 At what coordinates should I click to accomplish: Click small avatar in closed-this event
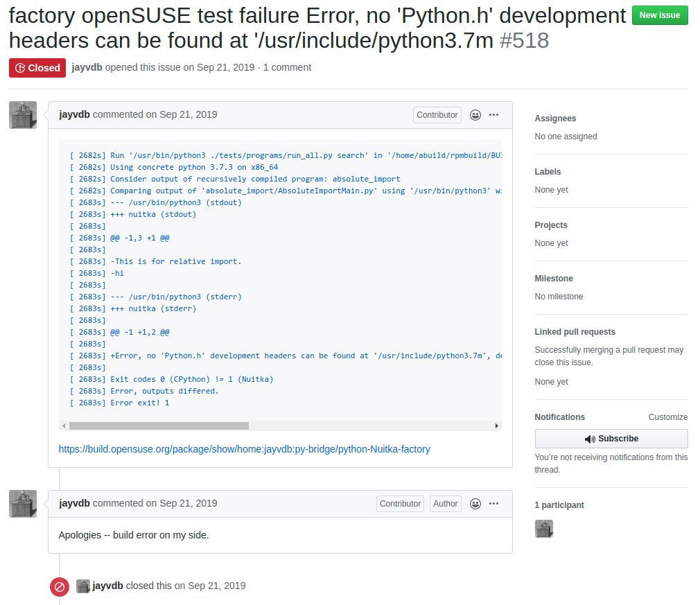[83, 586]
